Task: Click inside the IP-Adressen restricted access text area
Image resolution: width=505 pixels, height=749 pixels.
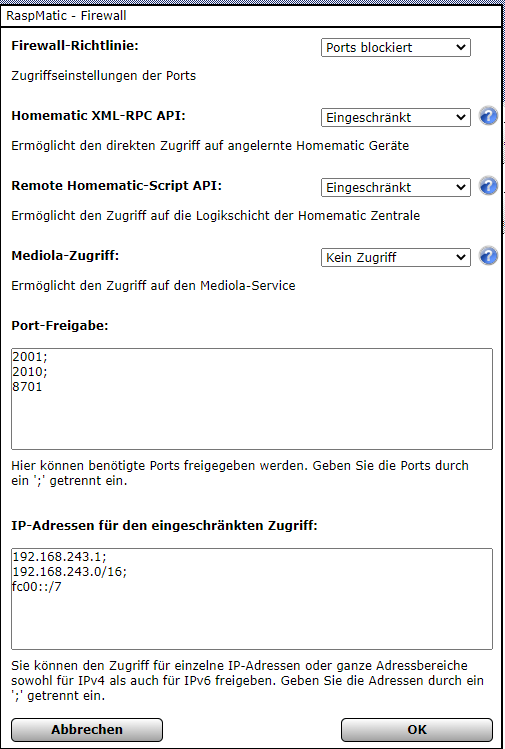Action: tap(252, 599)
